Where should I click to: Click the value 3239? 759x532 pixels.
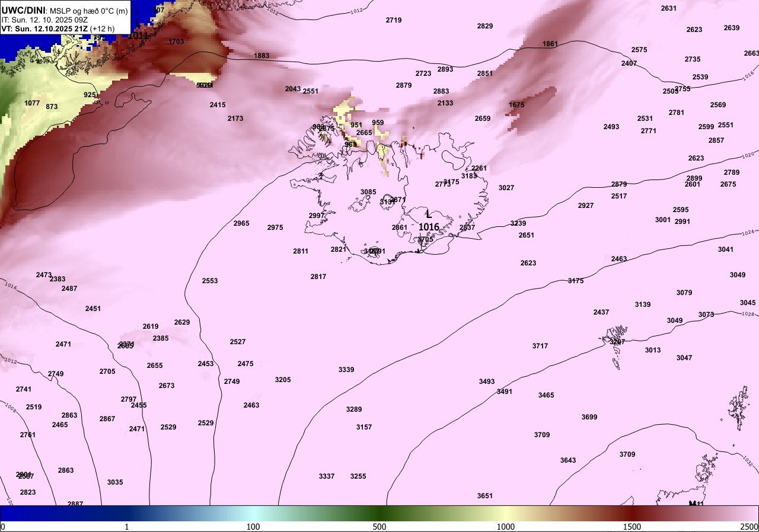[x=518, y=223]
